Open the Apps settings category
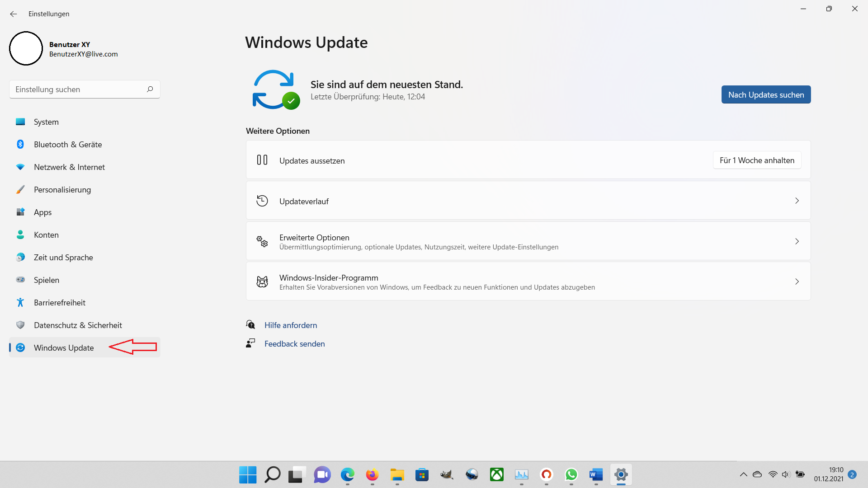 point(43,212)
